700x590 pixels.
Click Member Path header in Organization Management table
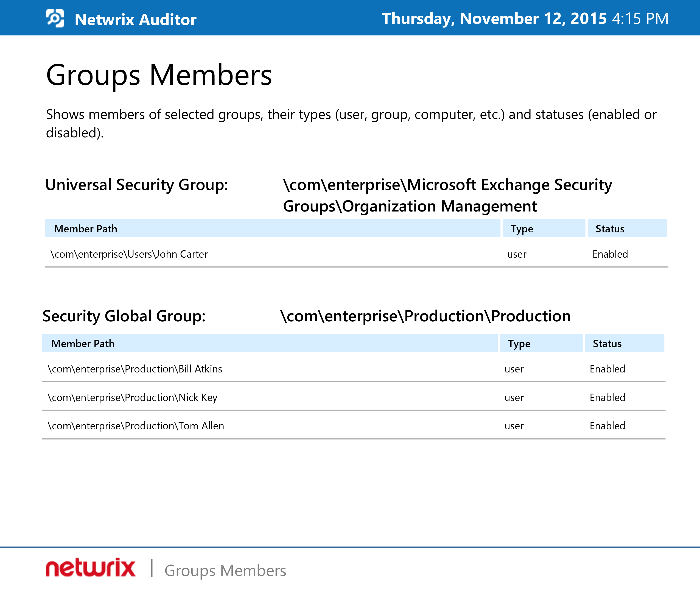point(86,229)
